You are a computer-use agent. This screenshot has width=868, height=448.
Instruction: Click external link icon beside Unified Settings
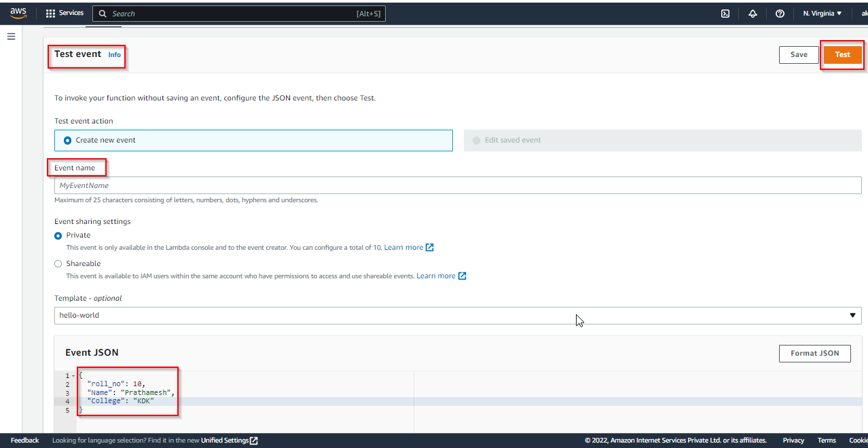coord(254,441)
